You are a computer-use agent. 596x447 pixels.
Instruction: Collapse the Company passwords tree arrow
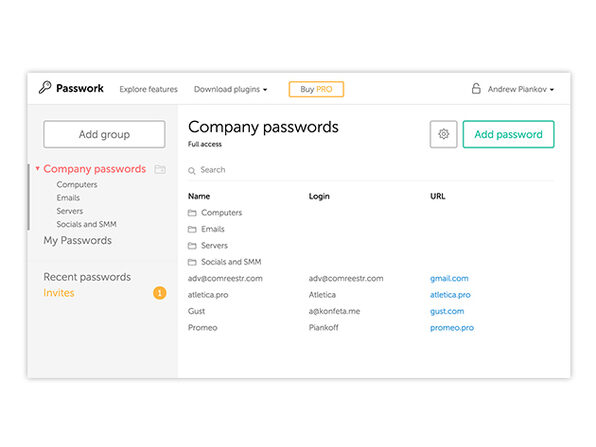coord(38,168)
